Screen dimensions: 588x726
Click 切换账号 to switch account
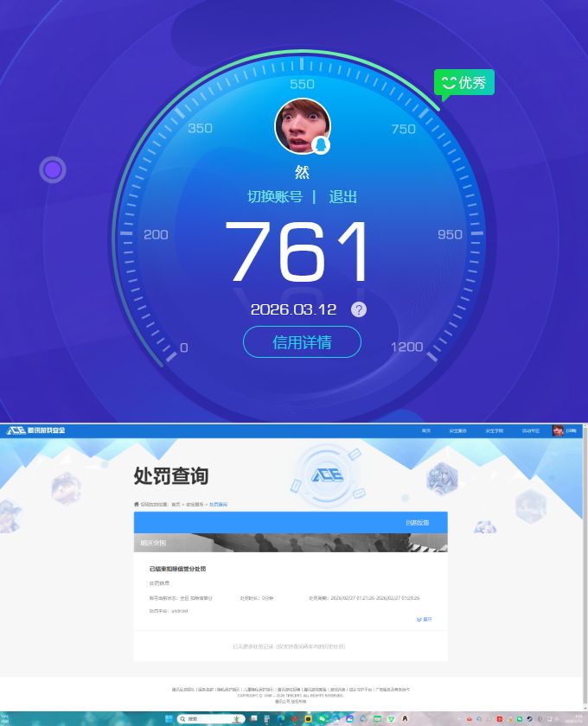(275, 197)
